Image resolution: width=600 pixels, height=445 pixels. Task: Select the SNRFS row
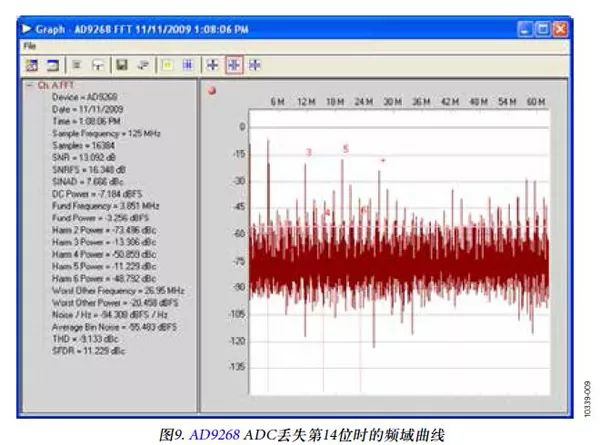[89, 170]
